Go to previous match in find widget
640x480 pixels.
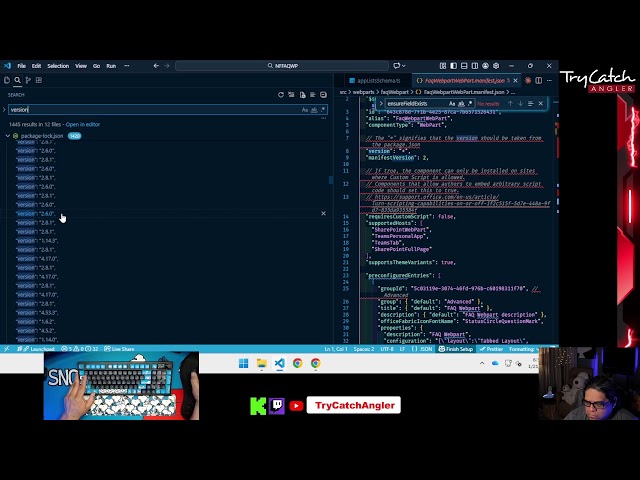point(510,104)
